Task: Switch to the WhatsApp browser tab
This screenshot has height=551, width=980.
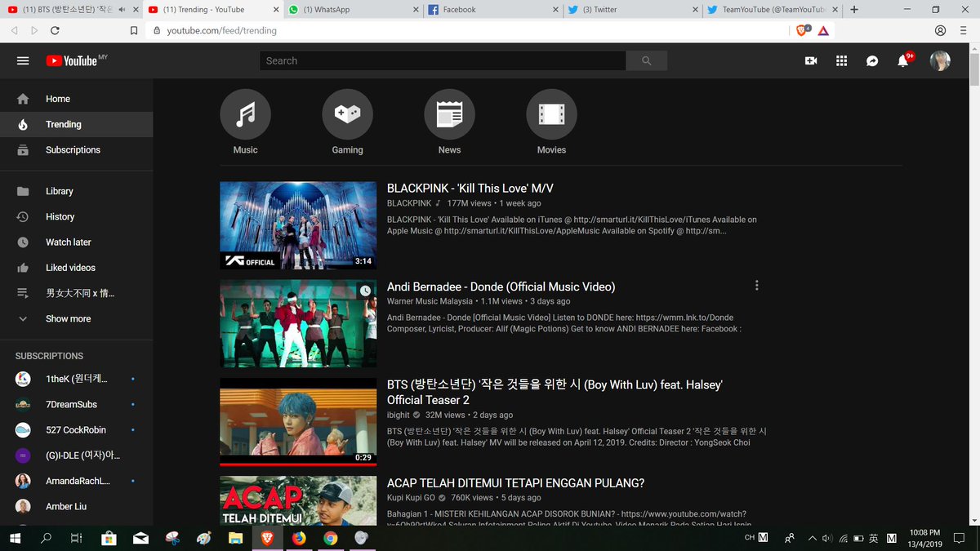Action: pyautogui.click(x=353, y=10)
